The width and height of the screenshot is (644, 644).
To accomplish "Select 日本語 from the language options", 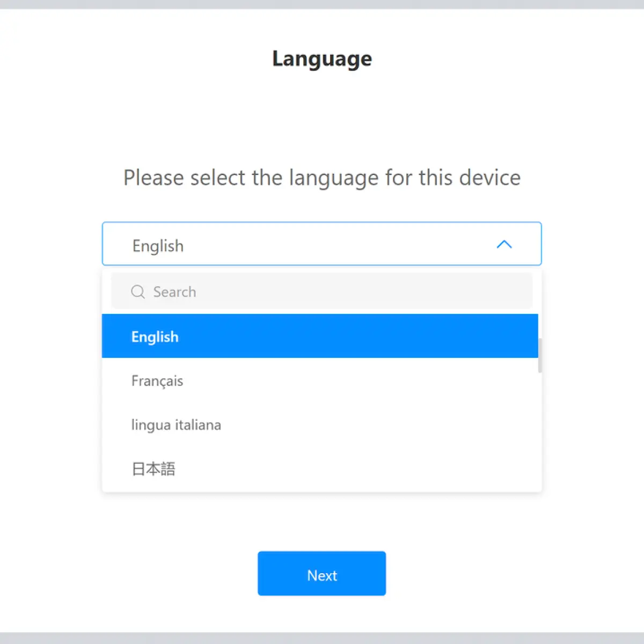I will point(320,469).
